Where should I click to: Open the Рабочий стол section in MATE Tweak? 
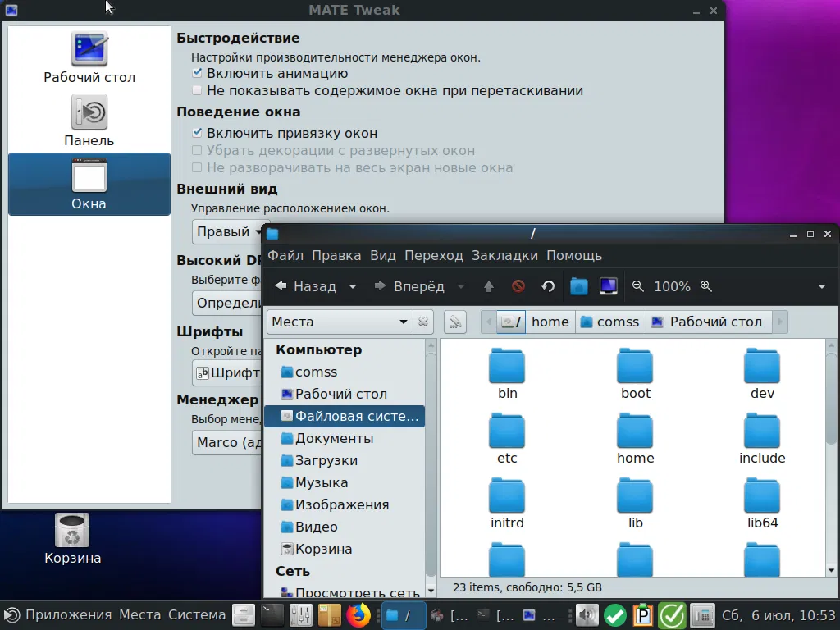pyautogui.click(x=89, y=58)
